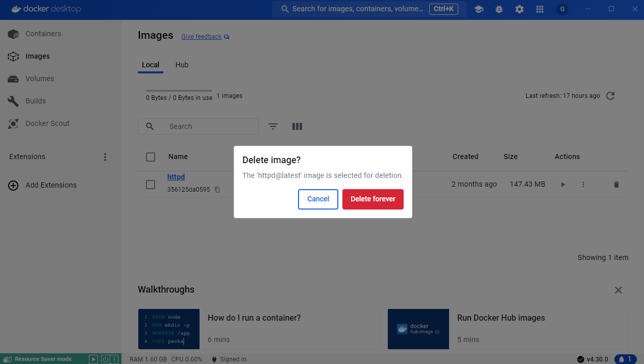644x364 pixels.
Task: Open the Troubleshoot bug icon
Action: click(x=499, y=9)
